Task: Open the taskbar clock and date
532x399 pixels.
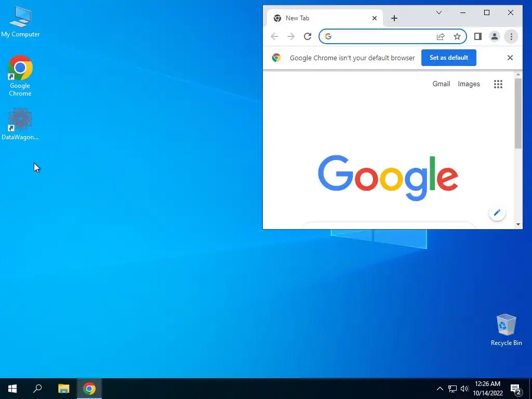Action: [x=487, y=389]
